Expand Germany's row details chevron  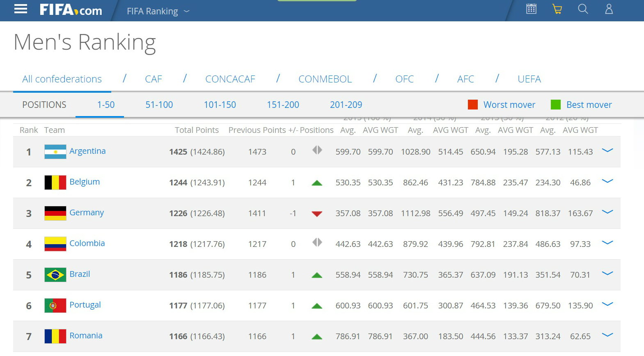coord(607,212)
